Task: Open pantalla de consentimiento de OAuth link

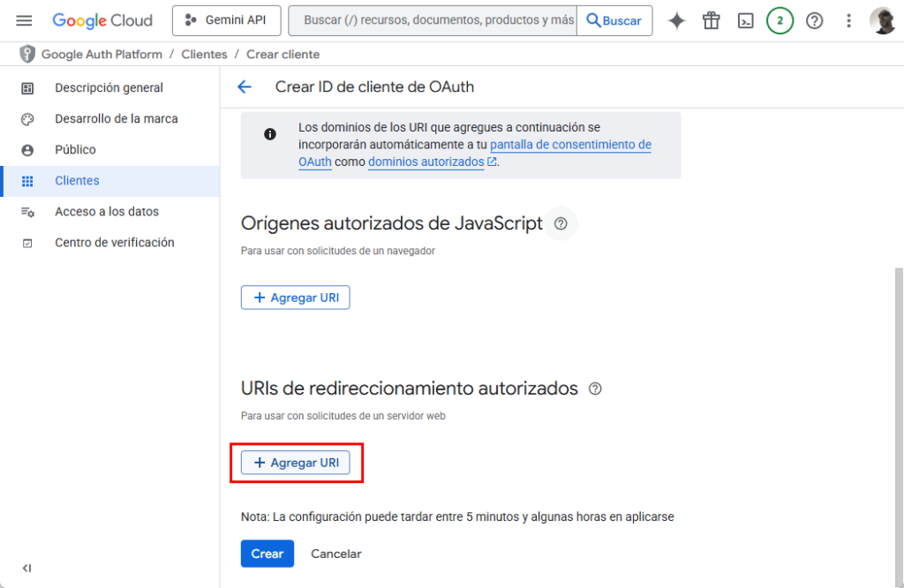Action: click(x=570, y=145)
